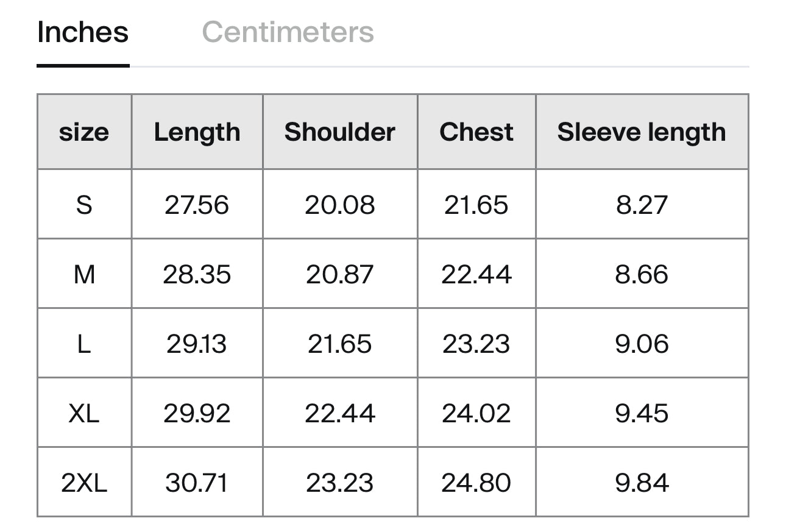Click the 8.27 sleeve length cell
This screenshot has height=532, width=786.
tap(642, 205)
